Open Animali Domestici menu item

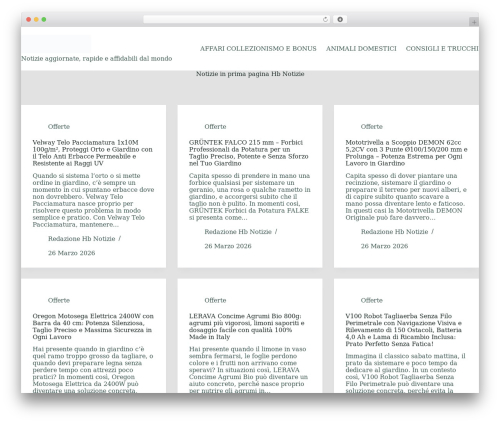pyautogui.click(x=361, y=49)
